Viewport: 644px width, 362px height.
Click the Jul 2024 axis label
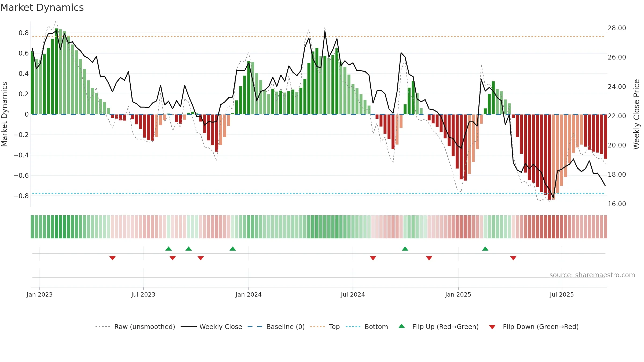point(353,294)
